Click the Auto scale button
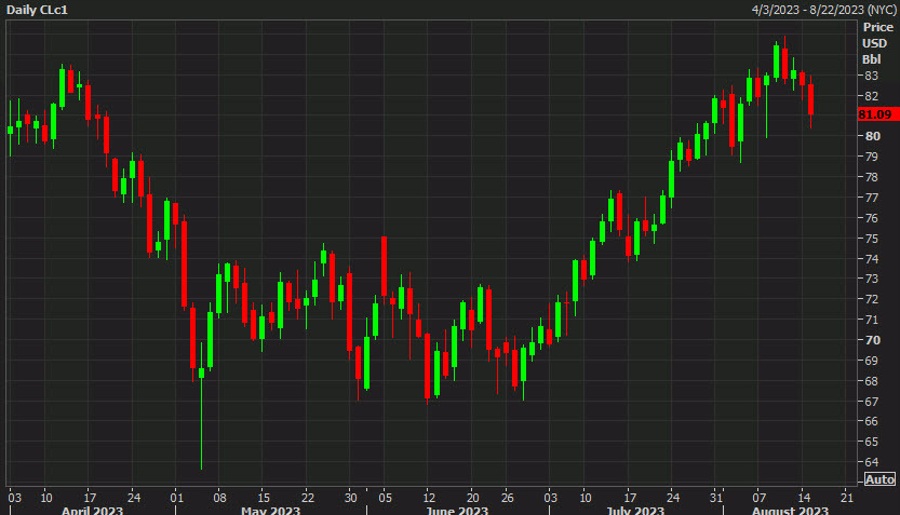The height and width of the screenshot is (515, 900). click(x=879, y=479)
